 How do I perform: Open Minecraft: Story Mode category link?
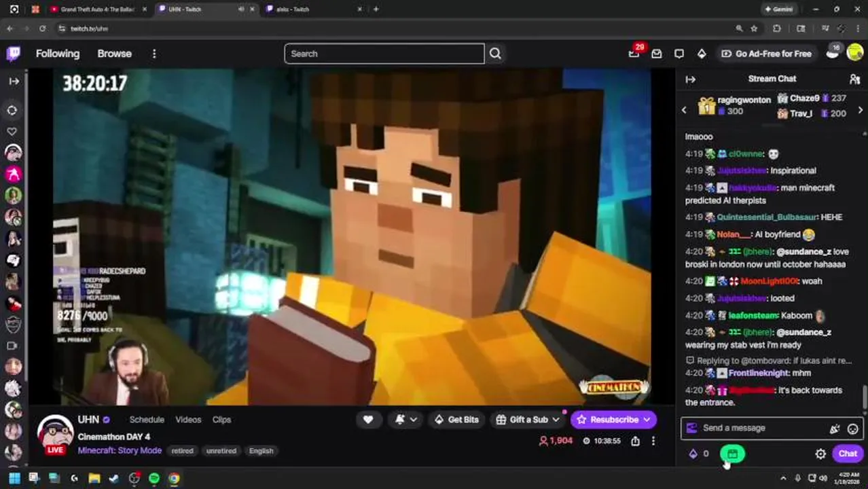pyautogui.click(x=120, y=450)
